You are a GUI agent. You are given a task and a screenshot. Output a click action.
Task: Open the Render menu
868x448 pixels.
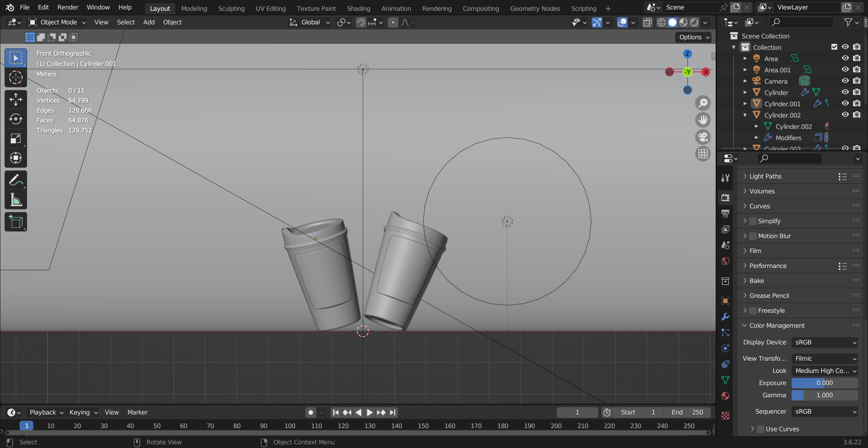pyautogui.click(x=68, y=7)
